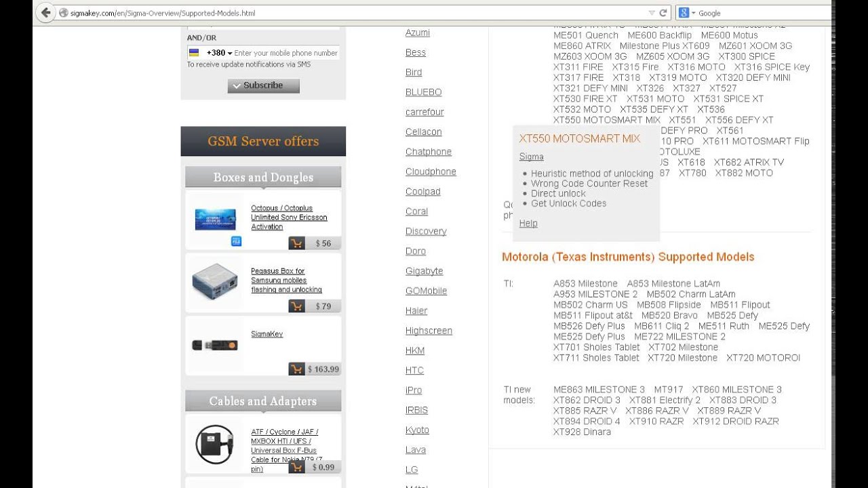Click the Subscribe button

[x=263, y=85]
